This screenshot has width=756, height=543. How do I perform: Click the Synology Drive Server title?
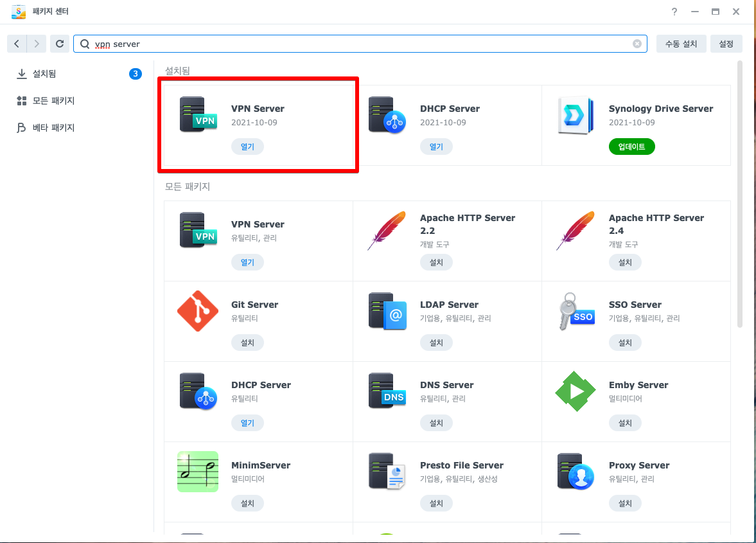pyautogui.click(x=660, y=109)
